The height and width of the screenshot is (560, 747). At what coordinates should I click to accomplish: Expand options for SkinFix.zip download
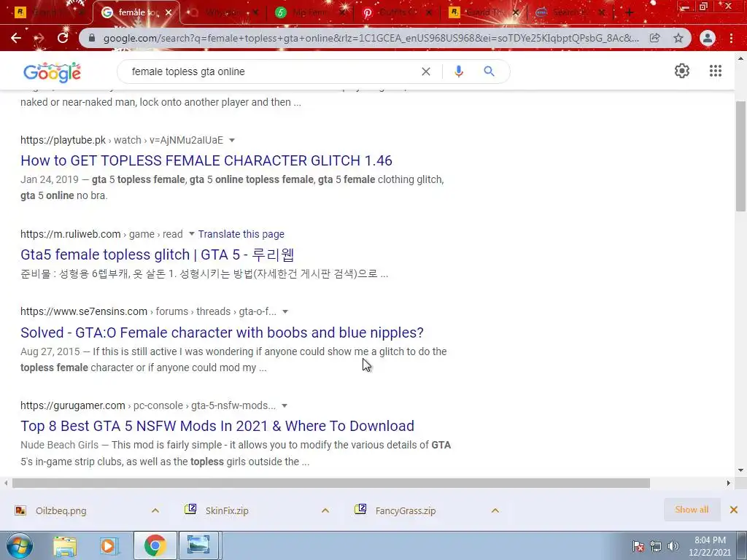click(x=325, y=510)
